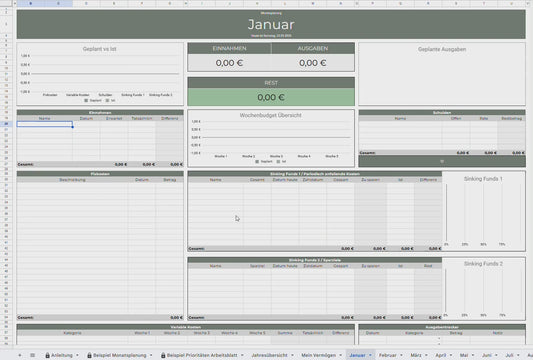Click the EINNAHMEN header box
The width and height of the screenshot is (533, 360).
tap(229, 48)
